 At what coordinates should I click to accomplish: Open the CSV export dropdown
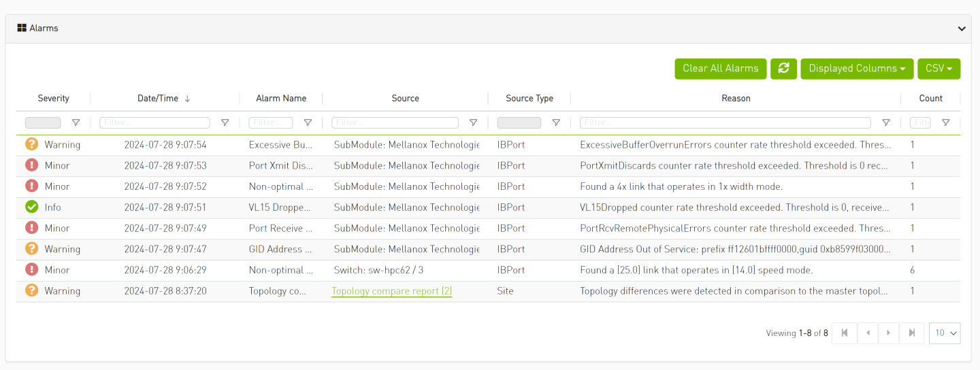[938, 69]
